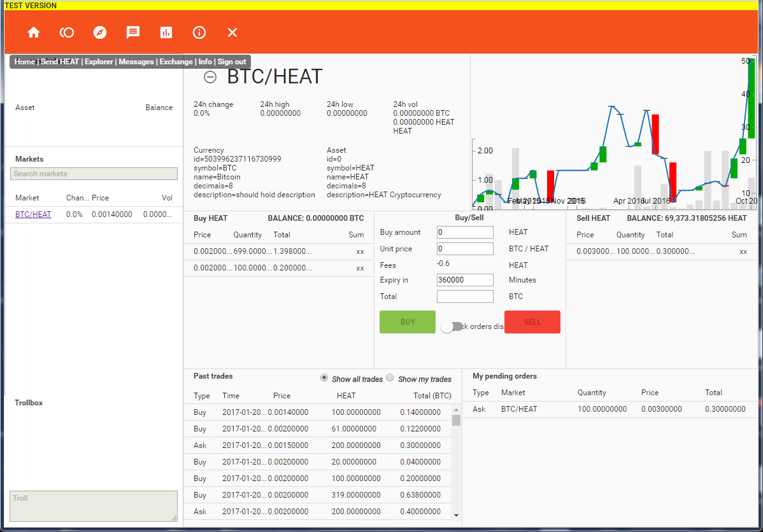Image resolution: width=763 pixels, height=532 pixels.
Task: Click the Troll message text box
Action: (94, 506)
